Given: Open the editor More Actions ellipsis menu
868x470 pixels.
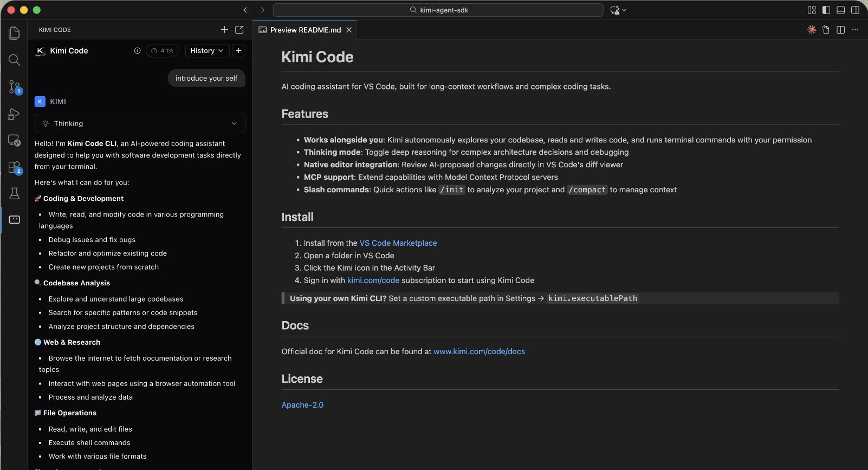Looking at the screenshot, I should tap(856, 30).
